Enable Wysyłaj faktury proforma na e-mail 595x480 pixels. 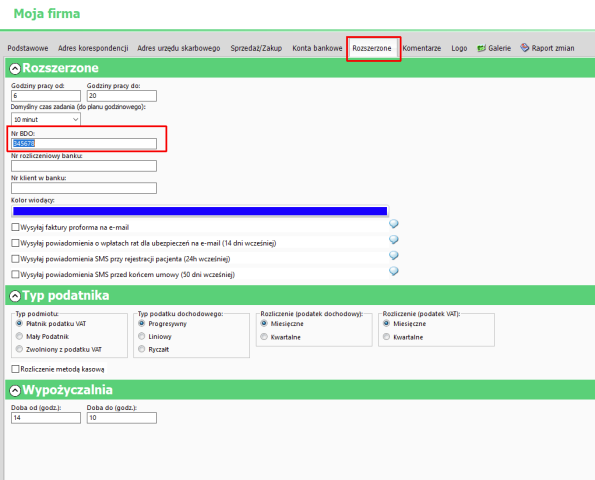click(15, 227)
